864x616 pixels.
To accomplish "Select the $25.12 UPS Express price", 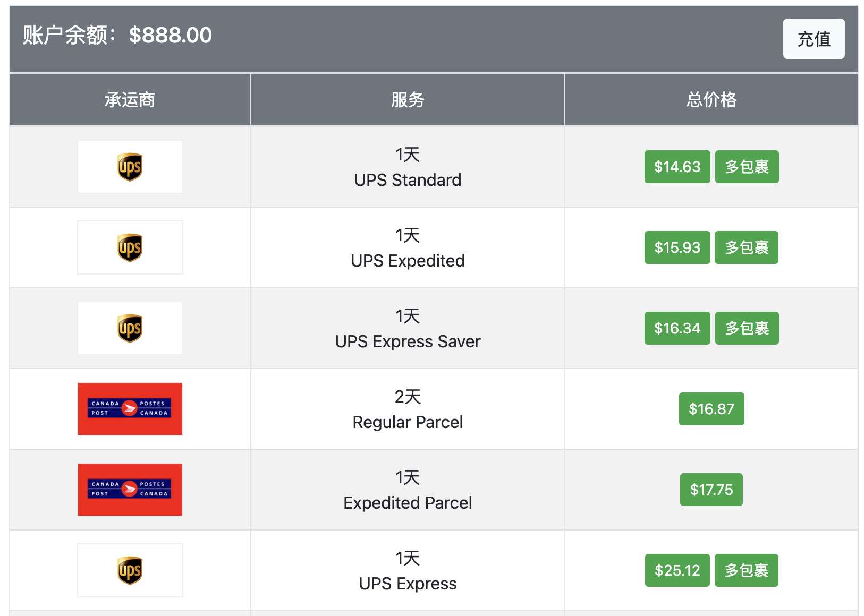I will pos(677,570).
